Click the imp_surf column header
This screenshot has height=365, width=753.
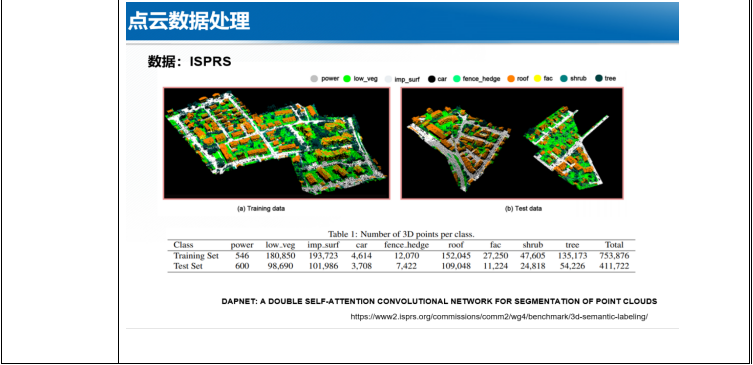pyautogui.click(x=323, y=245)
